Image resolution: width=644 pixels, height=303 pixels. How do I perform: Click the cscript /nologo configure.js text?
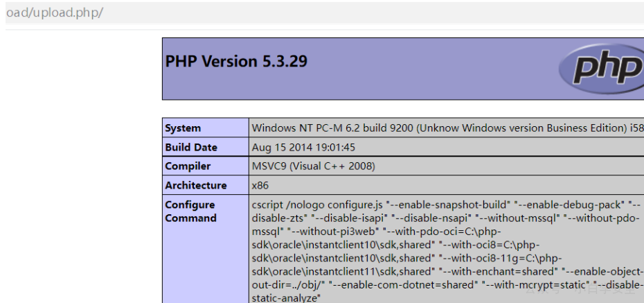point(317,205)
